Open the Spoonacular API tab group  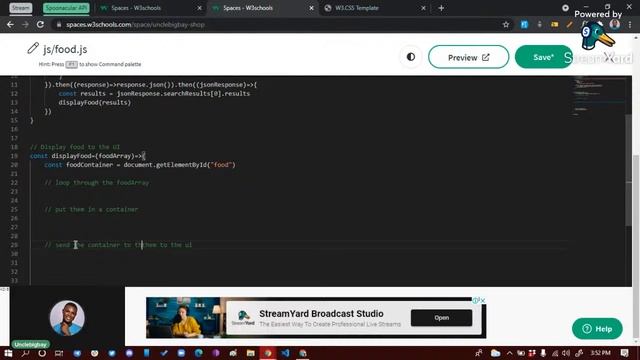click(x=66, y=8)
